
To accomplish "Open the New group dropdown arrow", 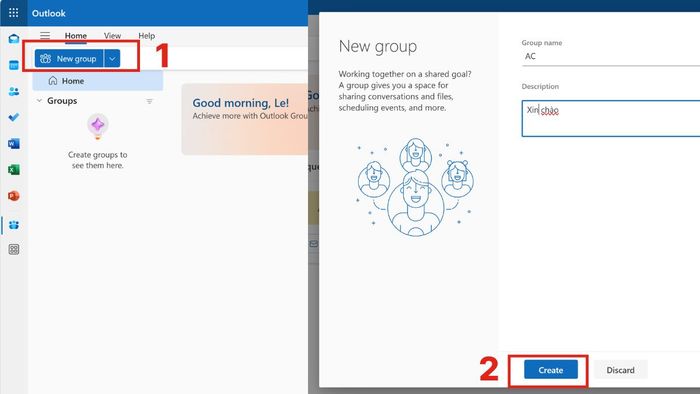I will click(x=112, y=58).
